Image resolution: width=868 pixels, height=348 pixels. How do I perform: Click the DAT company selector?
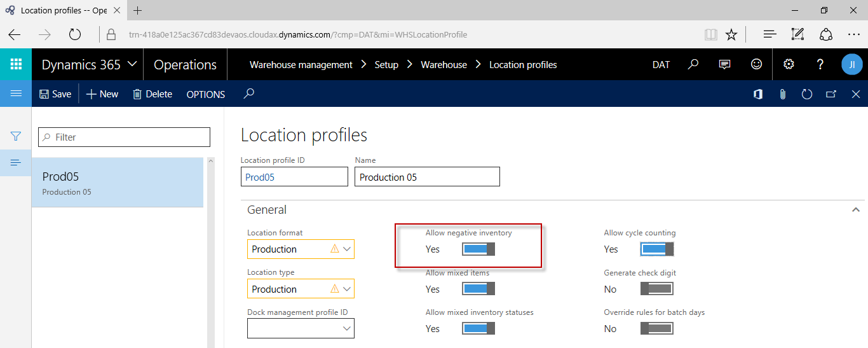(661, 65)
